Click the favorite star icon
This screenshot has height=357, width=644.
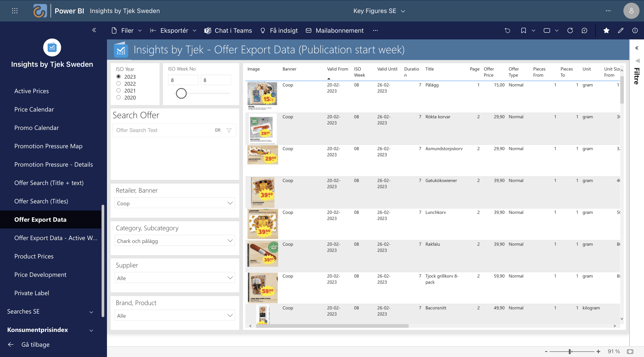coord(606,30)
